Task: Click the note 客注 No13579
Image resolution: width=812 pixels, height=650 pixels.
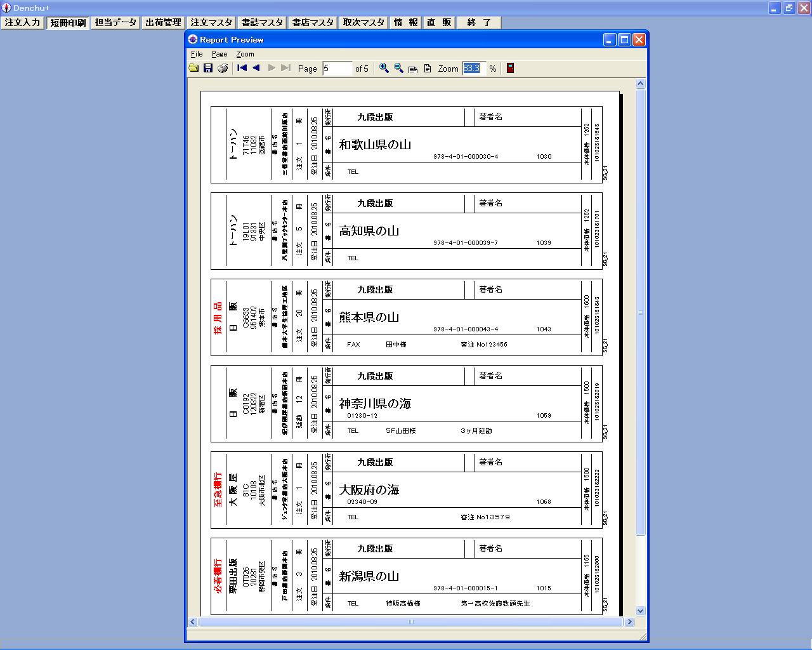Action: pyautogui.click(x=485, y=517)
